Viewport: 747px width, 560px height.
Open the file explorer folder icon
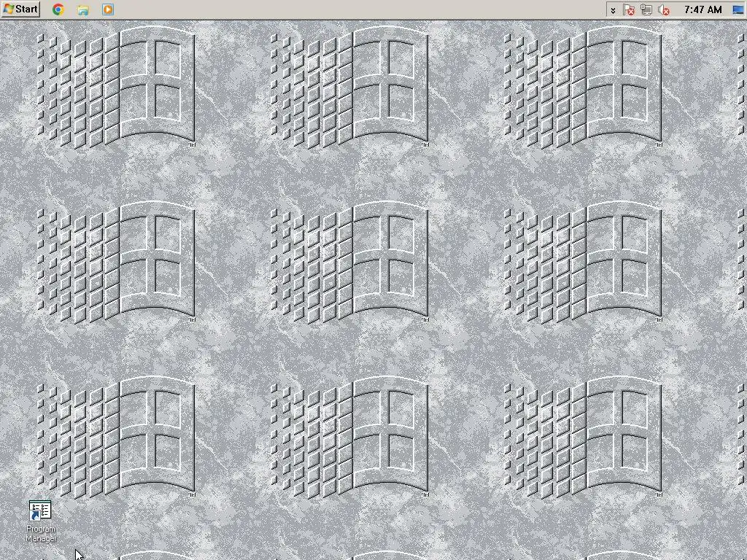click(83, 9)
